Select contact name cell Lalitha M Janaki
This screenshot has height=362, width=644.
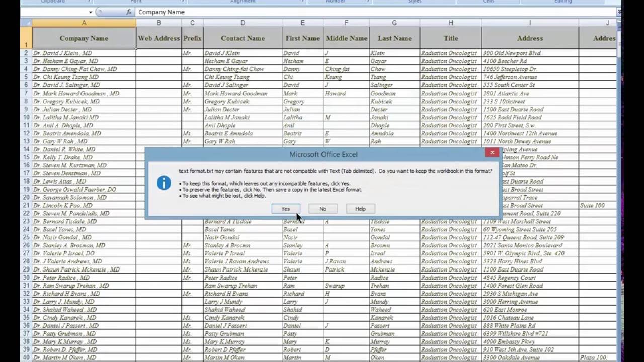coord(243,117)
